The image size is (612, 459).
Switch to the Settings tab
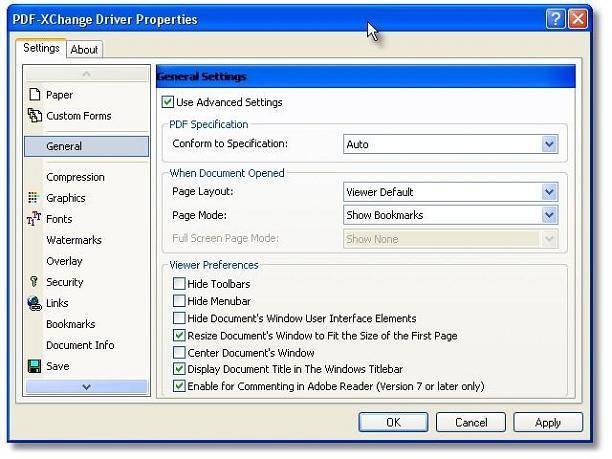pos(41,48)
